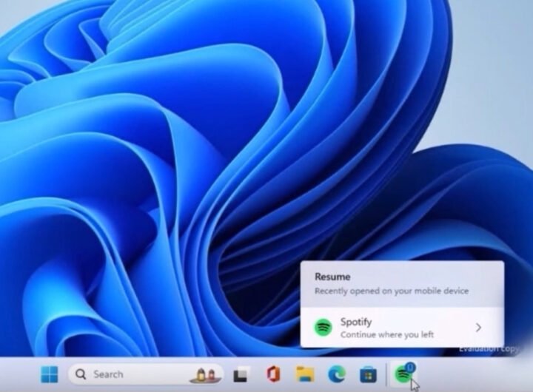
Task: Launch the Microsoft Office app
Action: [273, 374]
